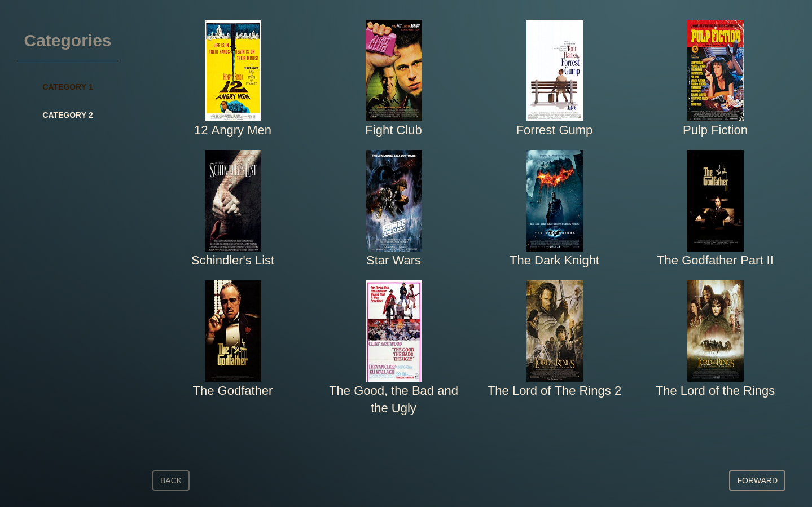Open The Good, the Bad and the Ugly poster

coord(393,331)
